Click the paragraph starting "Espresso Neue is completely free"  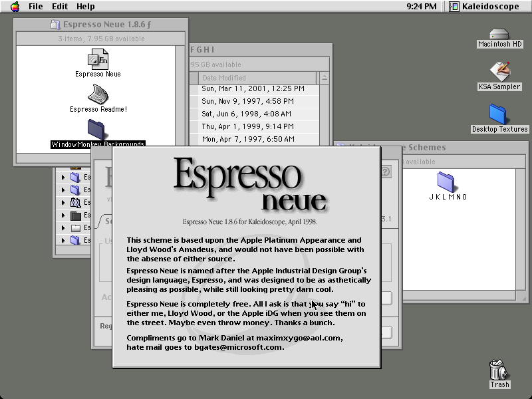pyautogui.click(x=246, y=313)
